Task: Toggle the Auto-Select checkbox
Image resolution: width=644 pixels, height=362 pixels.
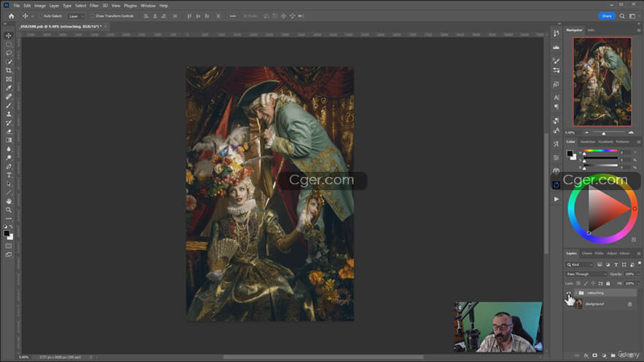Action: coord(41,16)
